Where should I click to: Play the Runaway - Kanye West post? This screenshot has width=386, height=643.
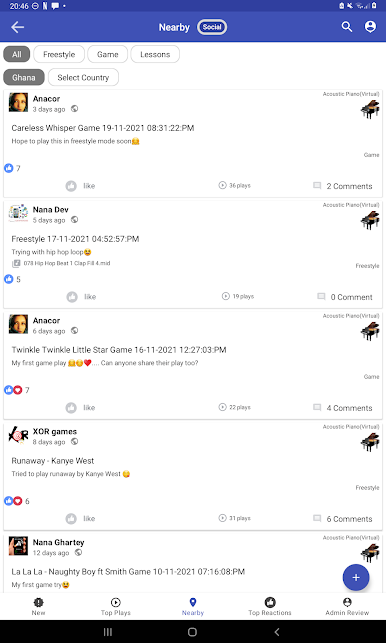coord(234,518)
